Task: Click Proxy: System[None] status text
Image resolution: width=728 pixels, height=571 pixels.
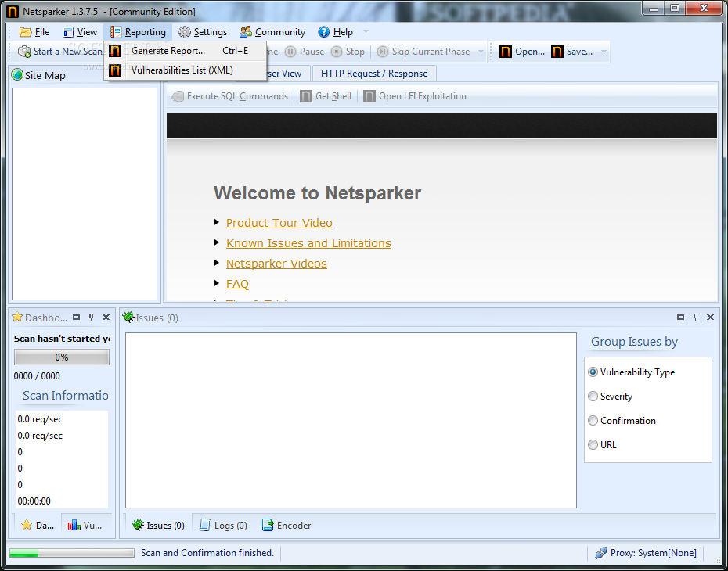Action: 654,552
